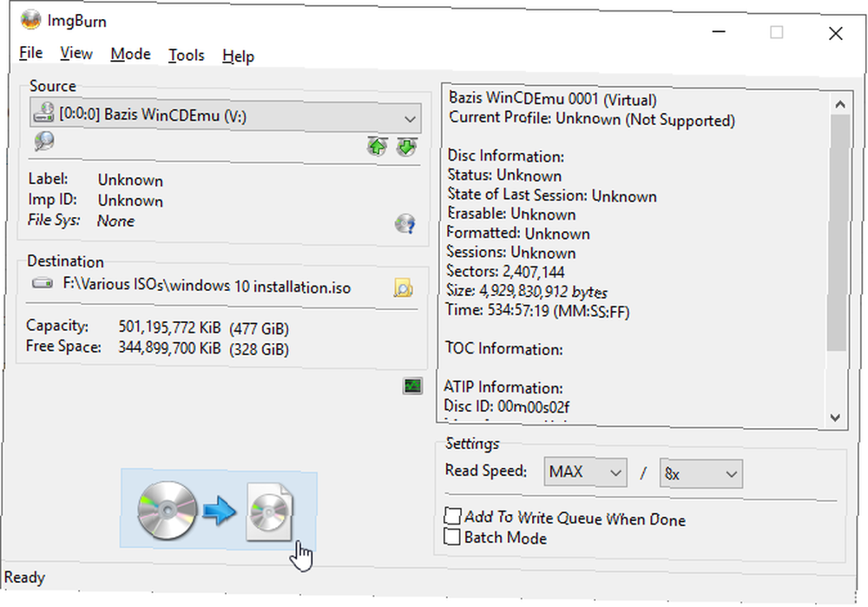Screen dimensions: 868x607
Task: Click the ImgBurn application logo icon
Action: (30, 19)
